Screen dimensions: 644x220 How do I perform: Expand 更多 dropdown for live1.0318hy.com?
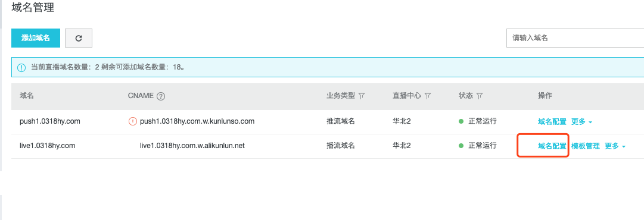click(615, 146)
